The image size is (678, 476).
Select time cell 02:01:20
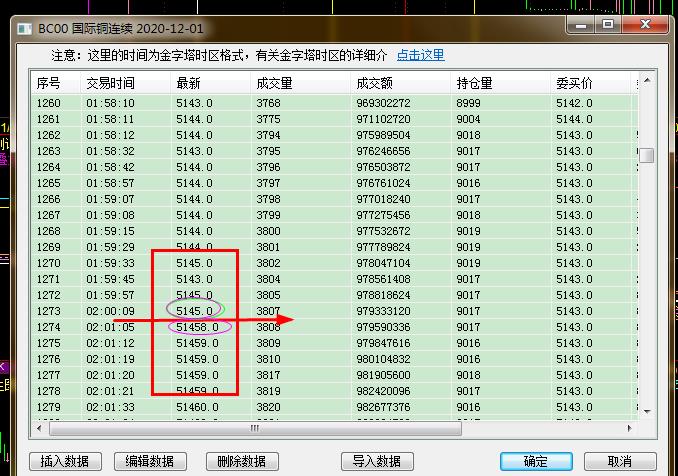(x=110, y=375)
